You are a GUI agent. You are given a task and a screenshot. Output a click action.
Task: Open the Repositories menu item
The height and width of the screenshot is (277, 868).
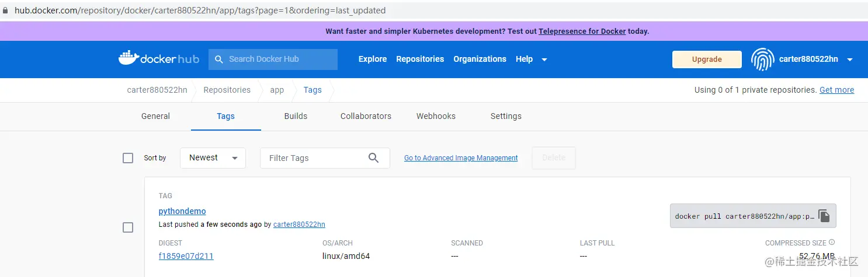[x=420, y=59]
